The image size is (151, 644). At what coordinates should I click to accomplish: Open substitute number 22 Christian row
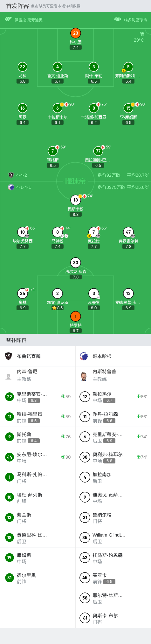tap(38, 397)
